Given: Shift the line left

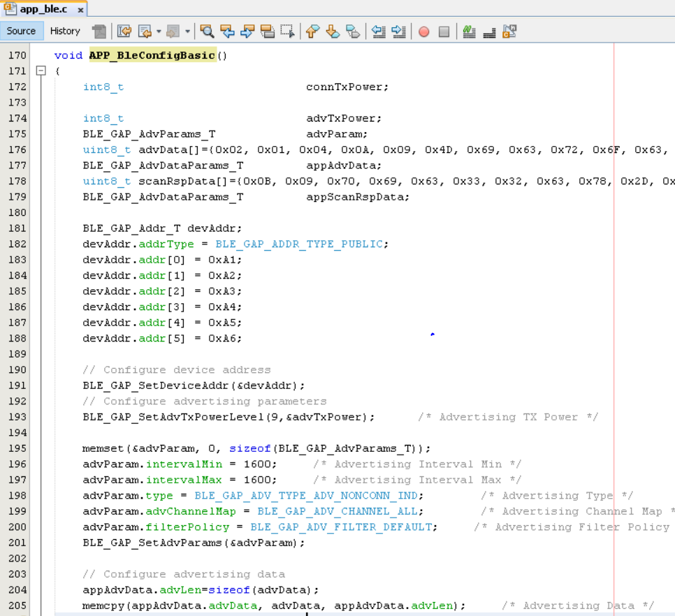Looking at the screenshot, I should click(x=378, y=31).
